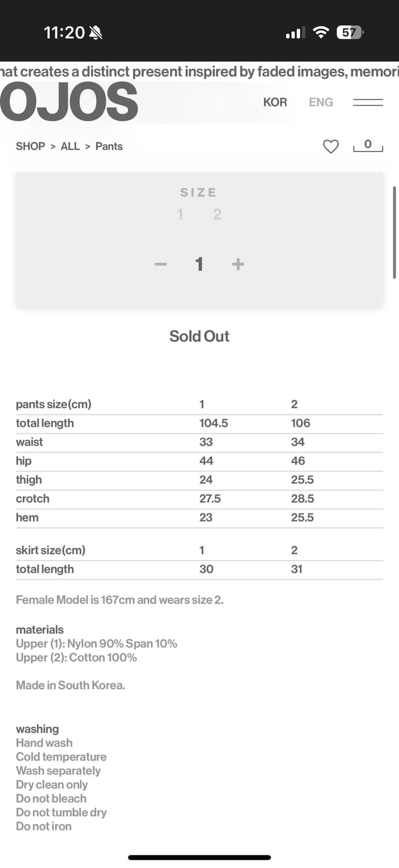Open Pants category breadcrumb

(x=109, y=146)
